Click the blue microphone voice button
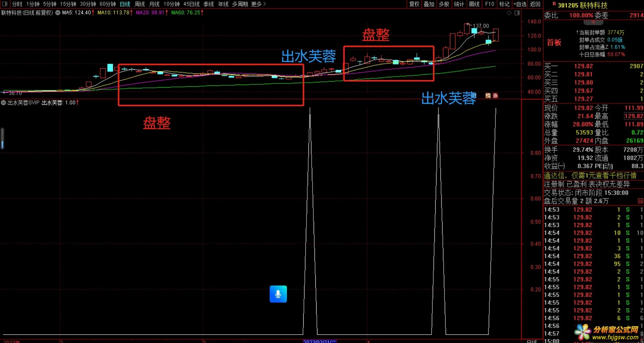The width and height of the screenshot is (644, 343). [x=278, y=294]
